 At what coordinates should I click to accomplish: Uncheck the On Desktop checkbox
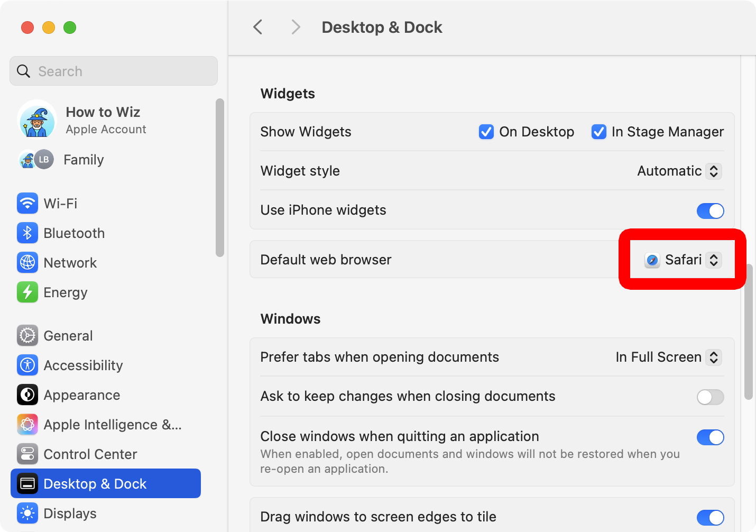pyautogui.click(x=486, y=132)
